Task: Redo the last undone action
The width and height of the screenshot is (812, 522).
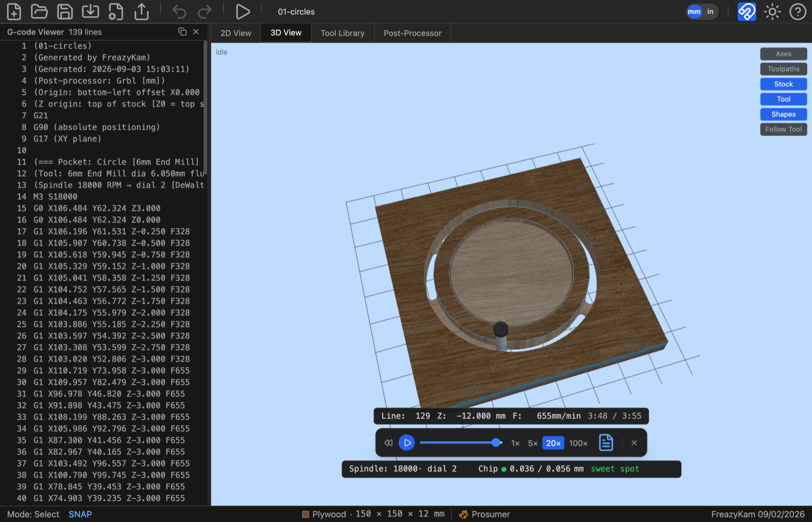Action: click(205, 11)
